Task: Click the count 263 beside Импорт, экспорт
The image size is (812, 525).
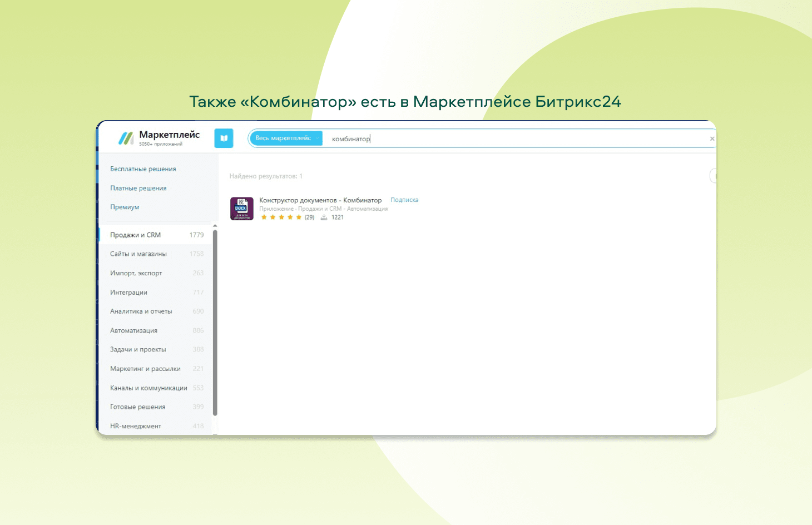Action: point(198,273)
